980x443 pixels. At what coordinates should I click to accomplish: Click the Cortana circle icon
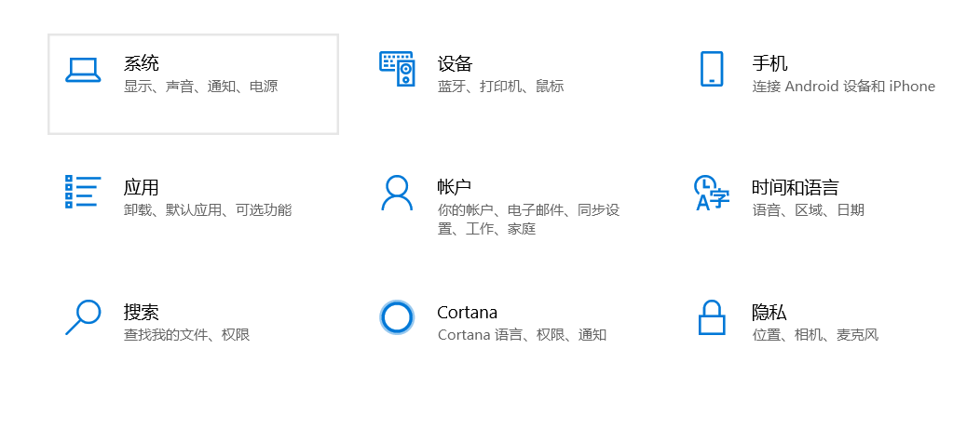(397, 317)
